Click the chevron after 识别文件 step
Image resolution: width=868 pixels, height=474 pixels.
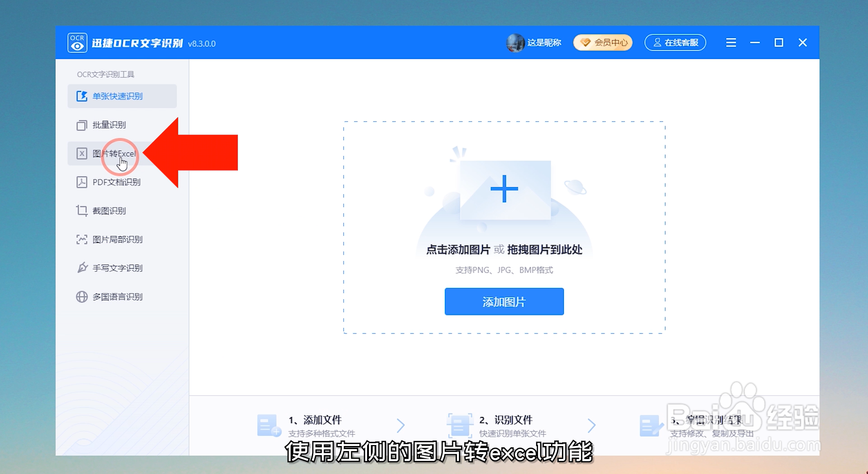591,426
